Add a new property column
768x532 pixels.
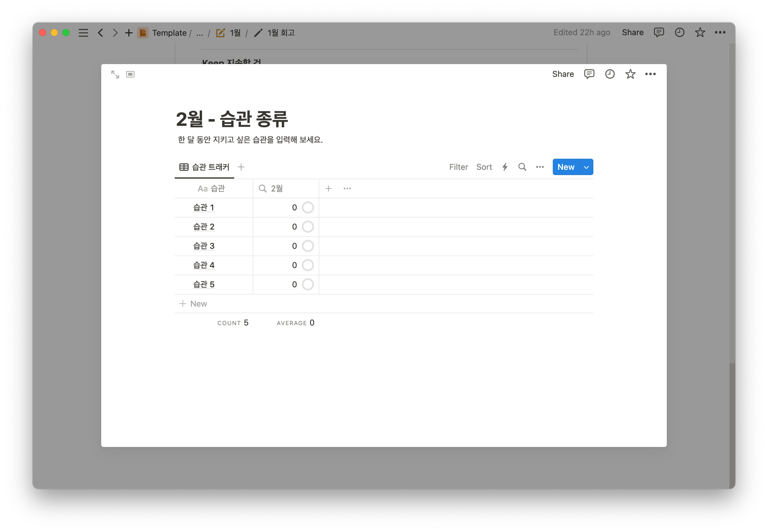pyautogui.click(x=328, y=188)
